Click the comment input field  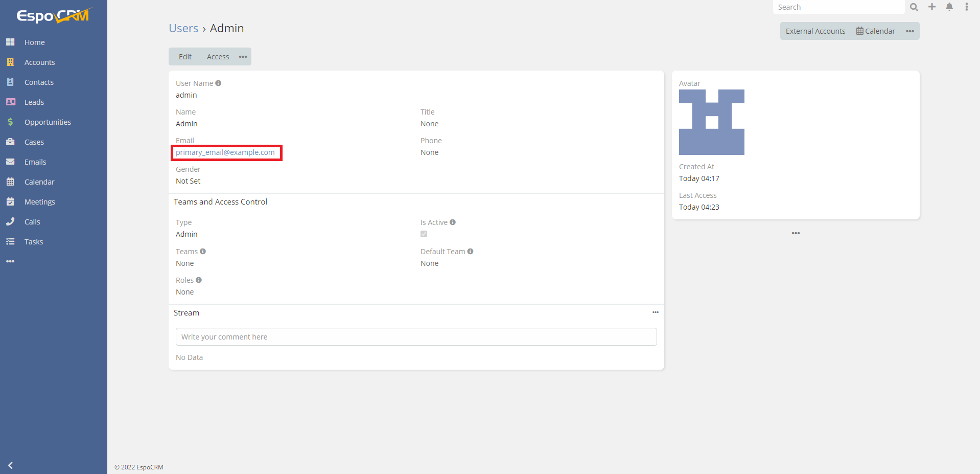click(x=416, y=336)
